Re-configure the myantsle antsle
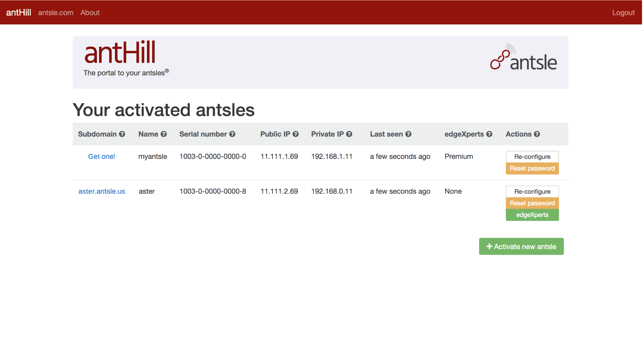Image resolution: width=644 pixels, height=344 pixels. click(x=532, y=157)
